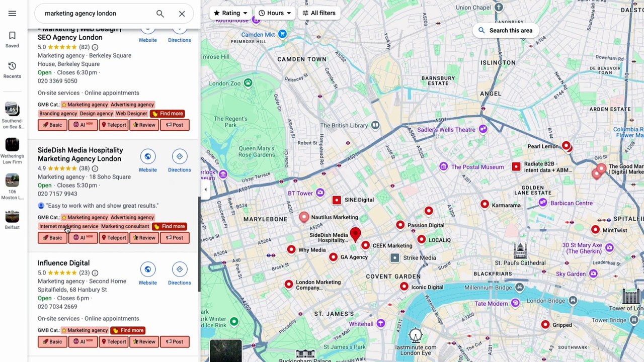Select the CEEK Marketing map pin

pyautogui.click(x=365, y=245)
